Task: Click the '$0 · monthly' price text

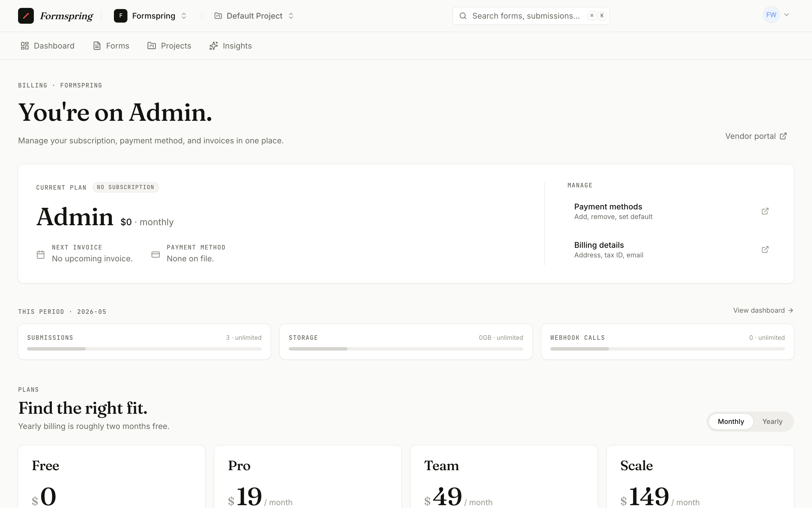Action: 147,222
